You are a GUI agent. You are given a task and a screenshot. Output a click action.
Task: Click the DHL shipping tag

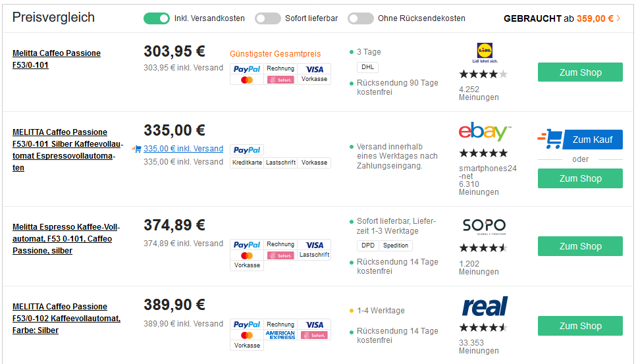coord(367,67)
